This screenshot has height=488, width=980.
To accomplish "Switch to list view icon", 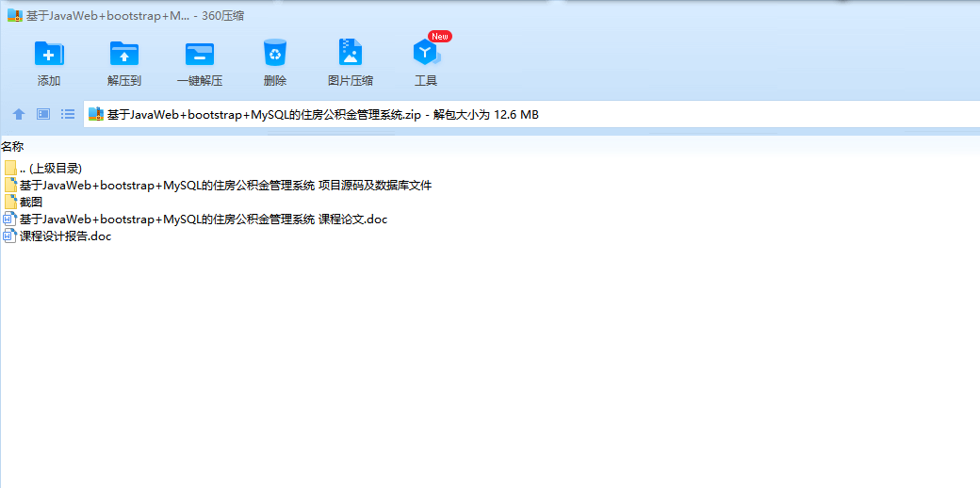I will (68, 114).
